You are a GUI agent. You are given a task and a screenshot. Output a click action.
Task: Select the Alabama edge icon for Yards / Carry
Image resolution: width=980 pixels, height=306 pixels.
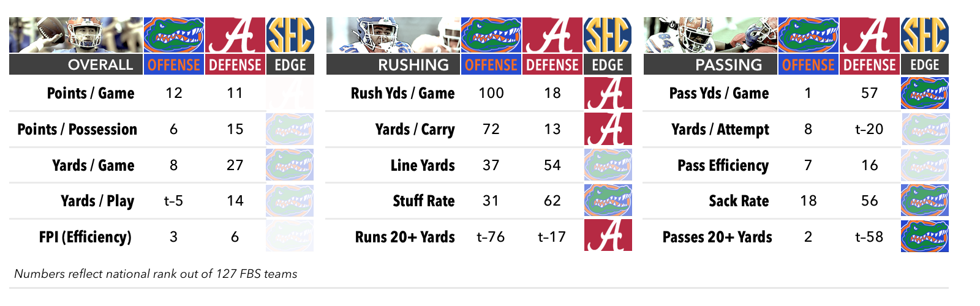point(608,129)
